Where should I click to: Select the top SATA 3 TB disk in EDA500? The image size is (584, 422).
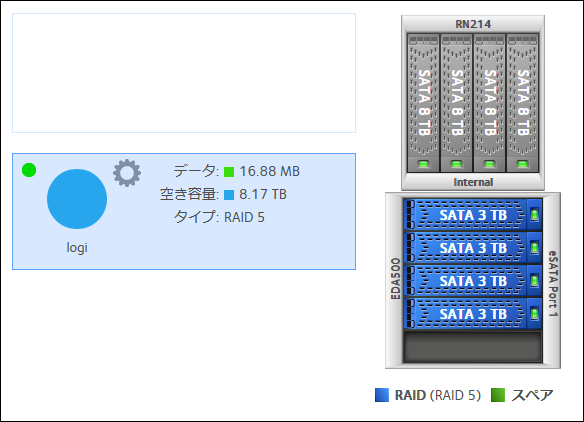point(473,215)
